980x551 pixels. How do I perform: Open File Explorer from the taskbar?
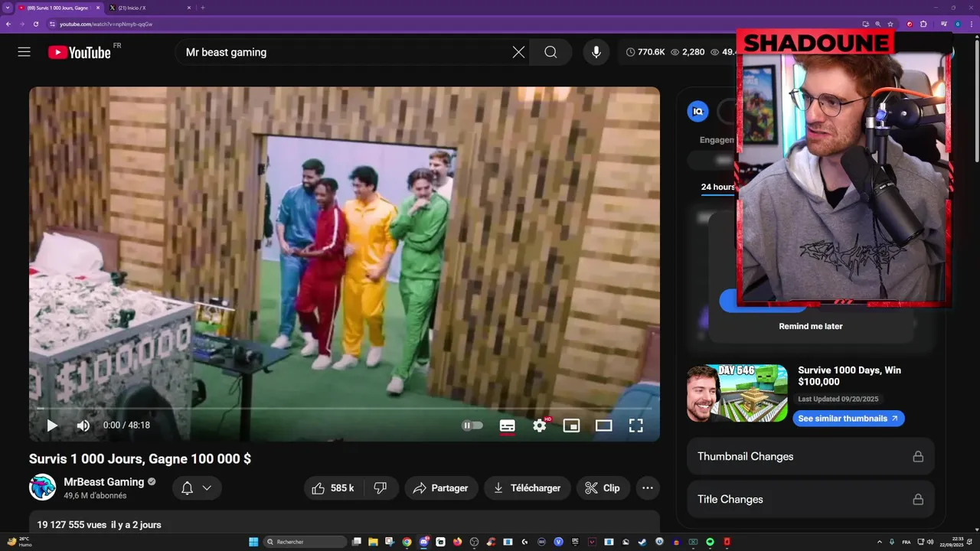click(x=373, y=542)
